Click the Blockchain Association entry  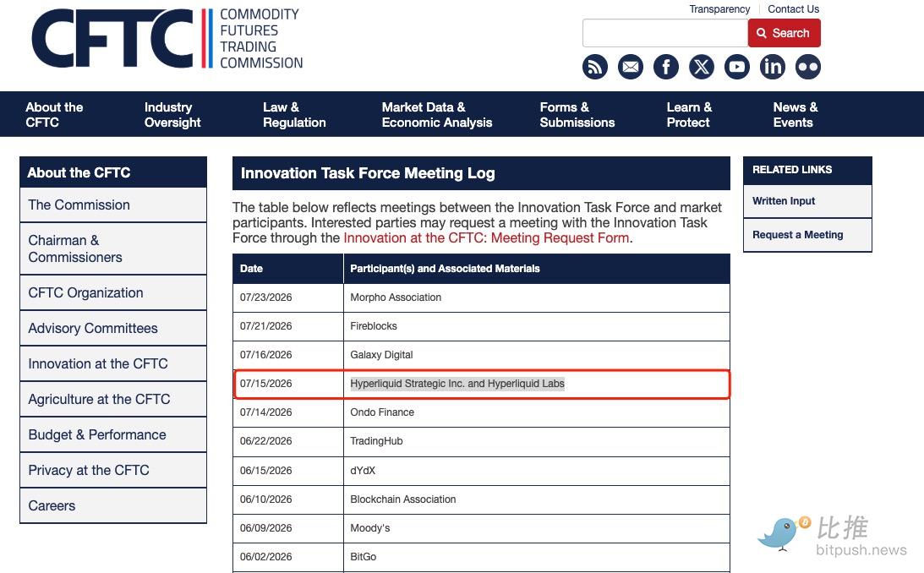point(403,499)
